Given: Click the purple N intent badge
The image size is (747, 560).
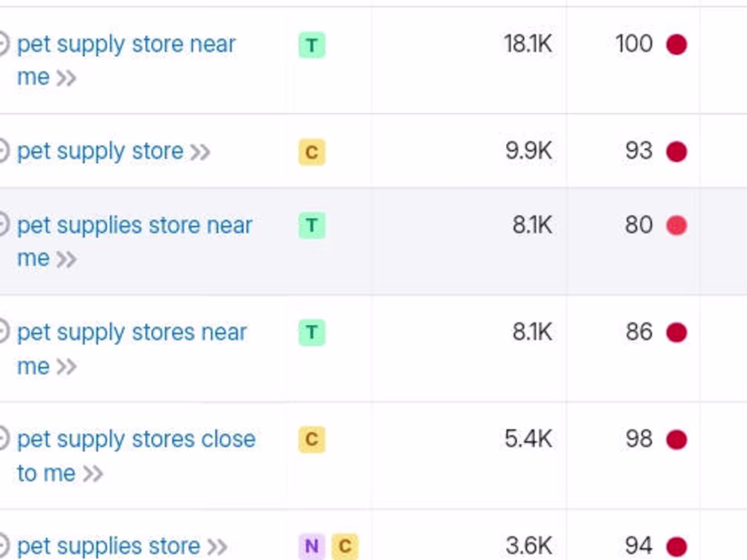Looking at the screenshot, I should (312, 546).
